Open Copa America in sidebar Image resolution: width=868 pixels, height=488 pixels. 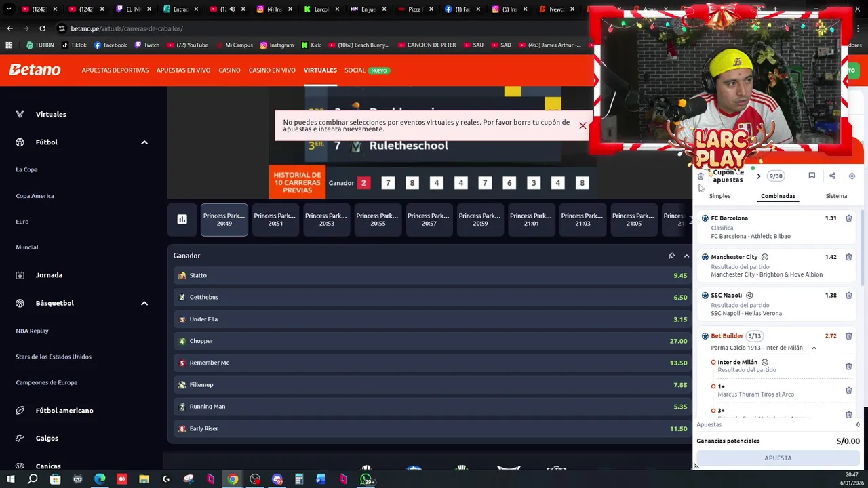tap(35, 196)
